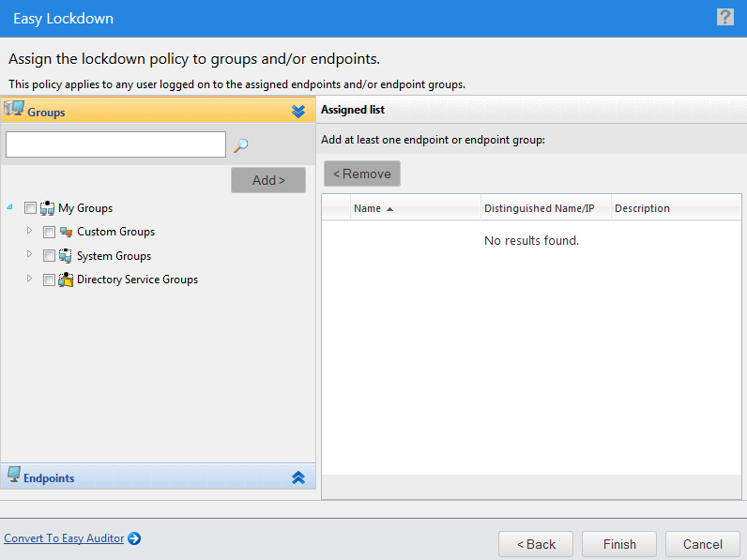Click the Endpoints panel monitor icon
The image size is (747, 560).
click(x=14, y=475)
